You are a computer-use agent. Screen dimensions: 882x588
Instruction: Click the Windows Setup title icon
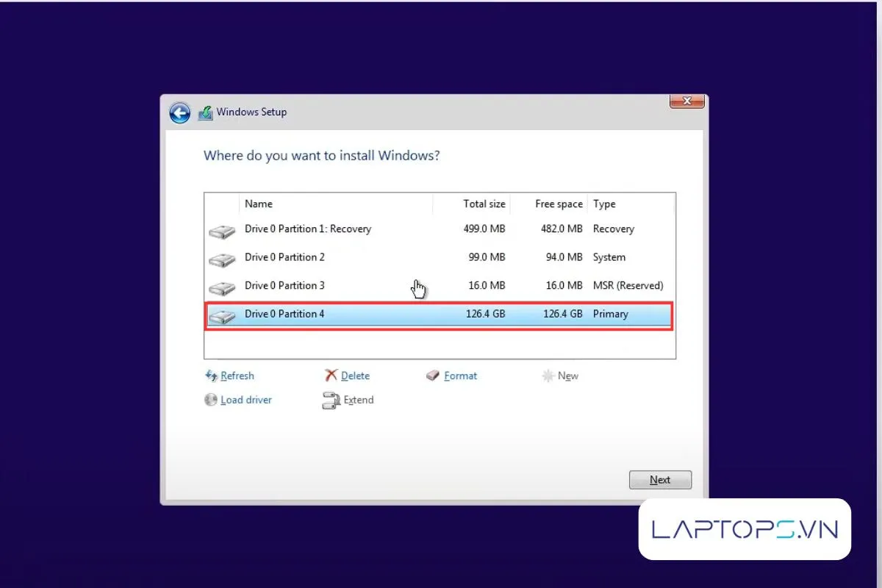coord(205,112)
